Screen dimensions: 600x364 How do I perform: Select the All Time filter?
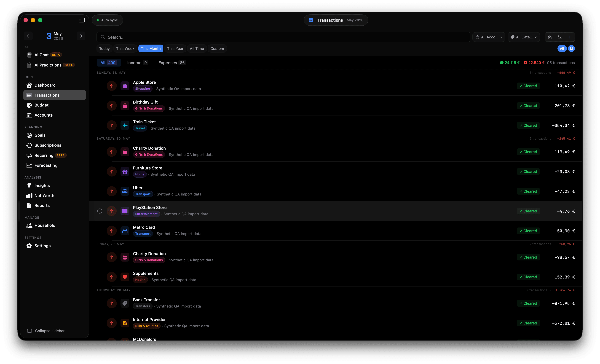coord(197,48)
